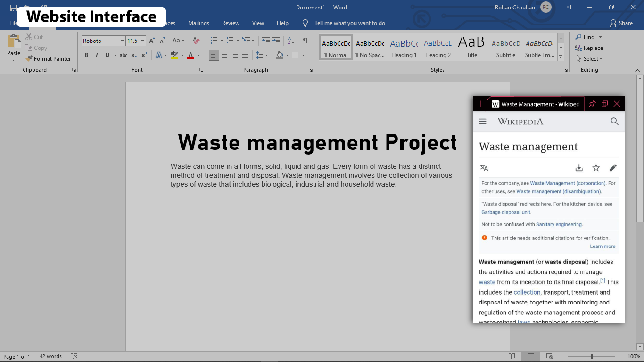Decrease the paragraph indent
Viewport: 644px width, 362px height.
[x=266, y=41]
